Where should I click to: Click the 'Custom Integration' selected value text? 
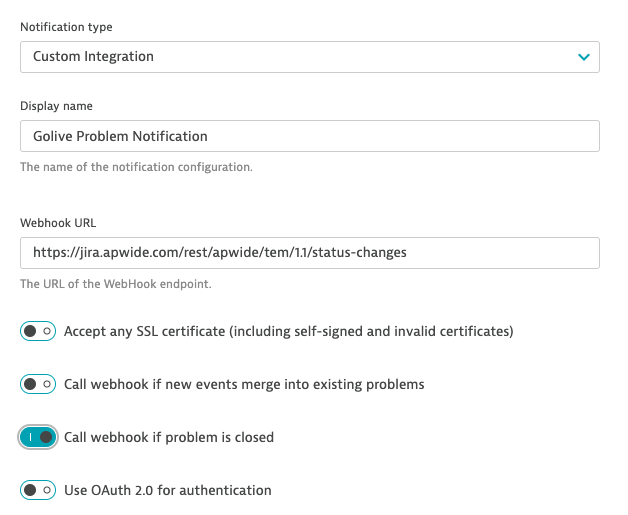point(93,57)
